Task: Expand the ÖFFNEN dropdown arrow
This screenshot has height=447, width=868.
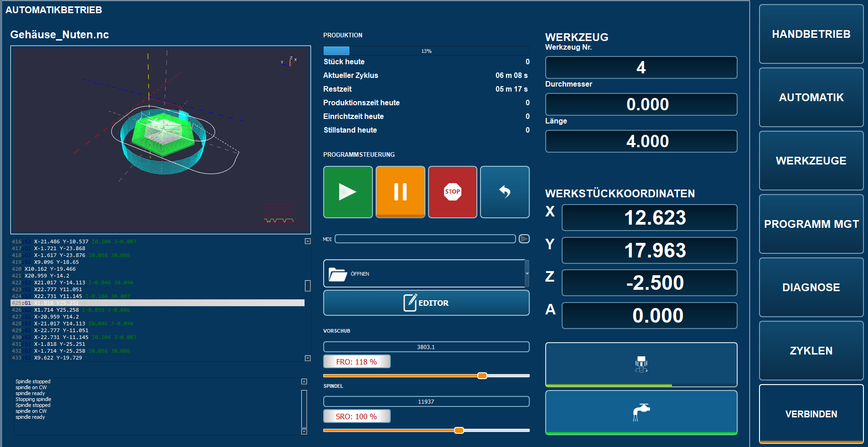Action: click(527, 273)
